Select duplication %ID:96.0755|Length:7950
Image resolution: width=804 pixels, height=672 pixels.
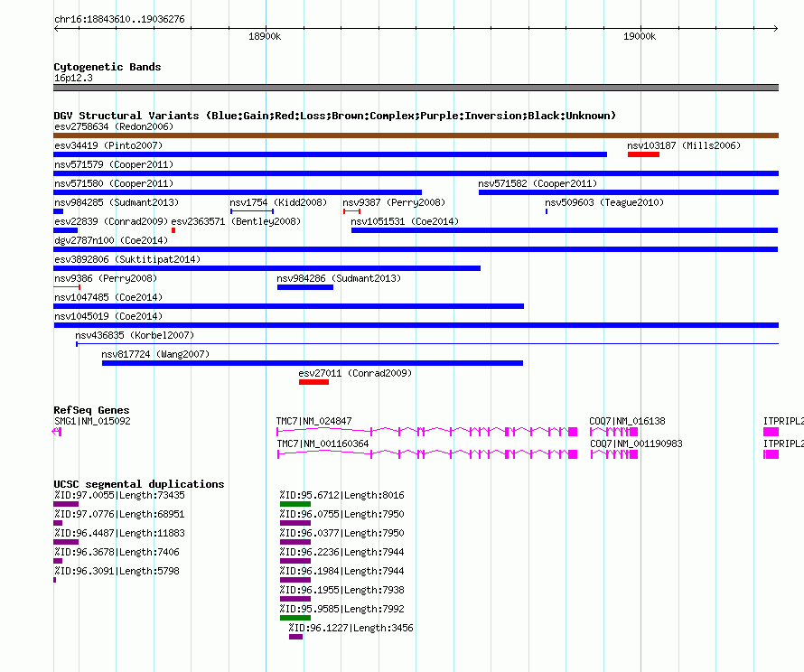[342, 514]
